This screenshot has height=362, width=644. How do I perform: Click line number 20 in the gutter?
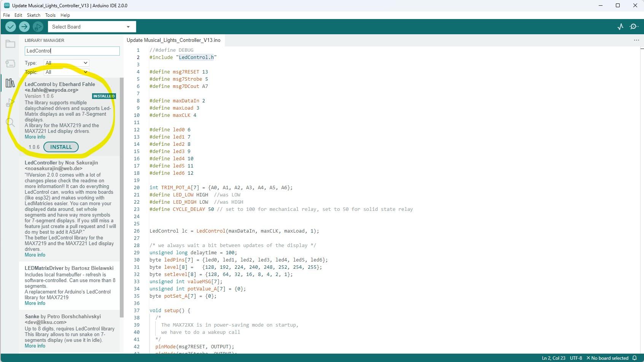coord(137,188)
